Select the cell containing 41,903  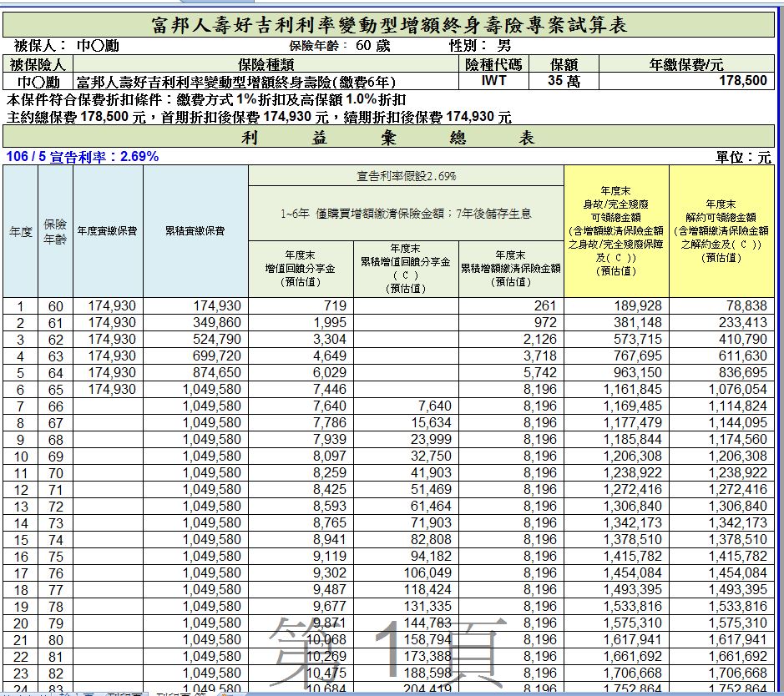click(x=406, y=473)
